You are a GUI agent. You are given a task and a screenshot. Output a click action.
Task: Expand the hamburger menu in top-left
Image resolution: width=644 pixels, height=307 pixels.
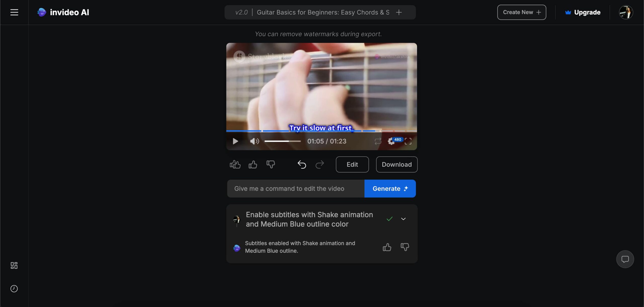coord(14,12)
